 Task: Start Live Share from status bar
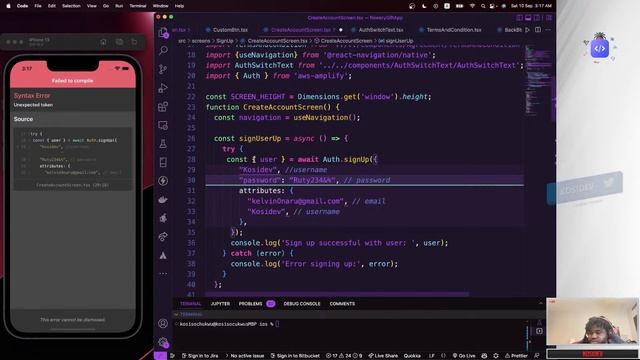pos(383,356)
